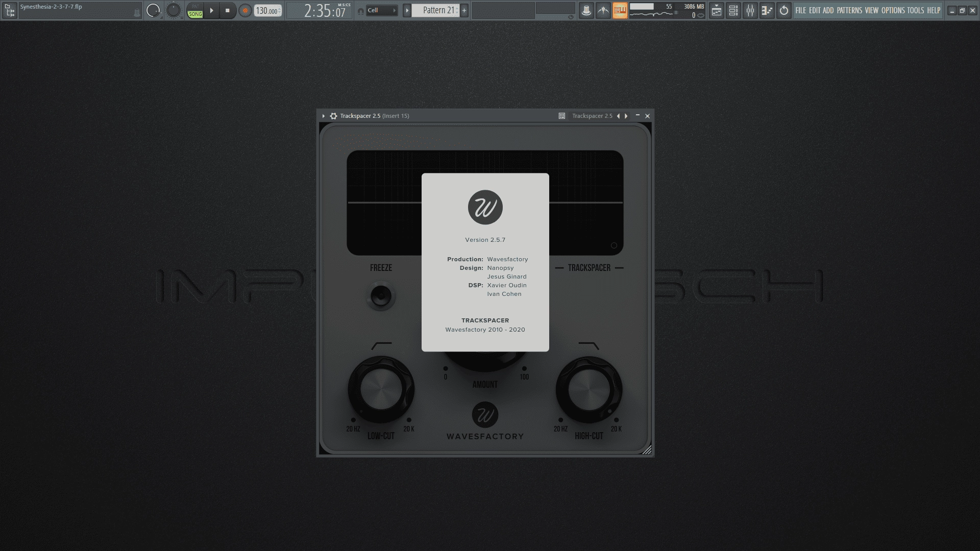
Task: Click the HIGH-CUT knob
Action: pos(589,389)
